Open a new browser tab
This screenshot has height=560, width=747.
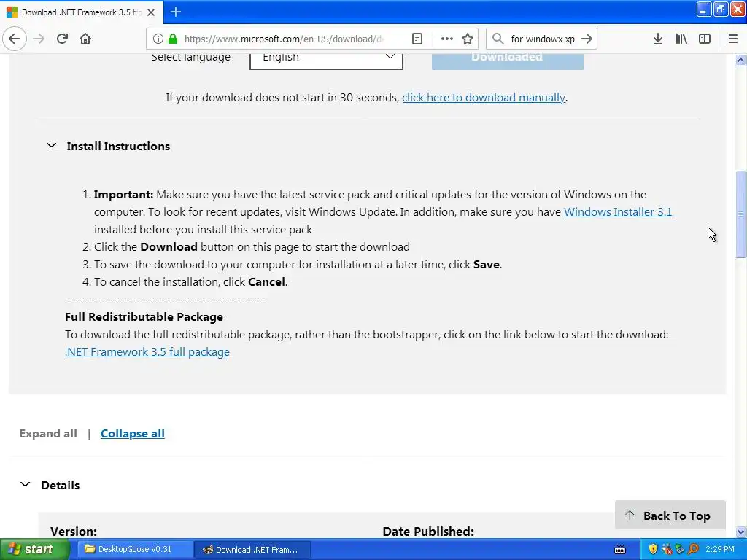point(176,12)
